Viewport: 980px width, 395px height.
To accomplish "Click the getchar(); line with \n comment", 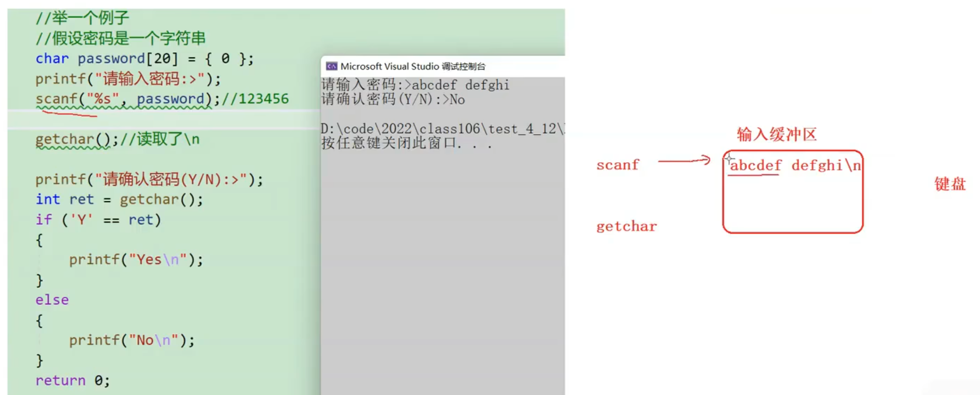I will click(118, 139).
